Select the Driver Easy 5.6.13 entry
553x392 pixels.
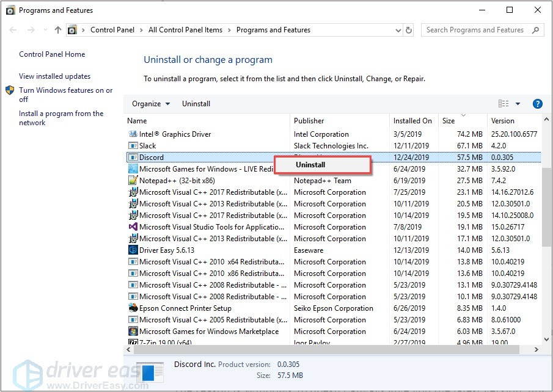(x=167, y=250)
